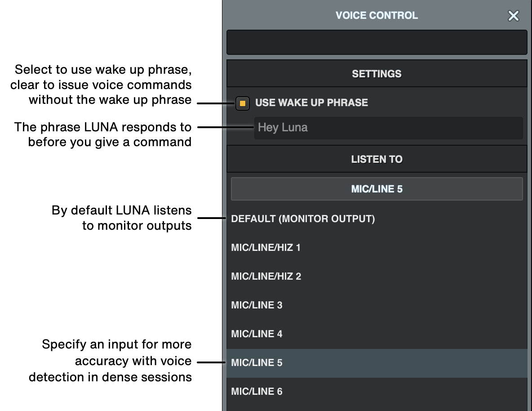The height and width of the screenshot is (411, 532).
Task: Select MIC/LINE/HIZ 1 input
Action: (266, 247)
